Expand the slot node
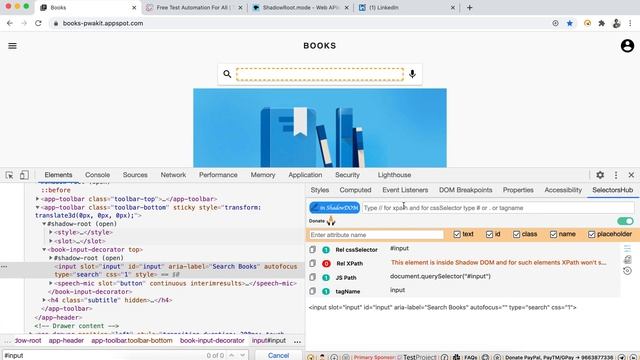This screenshot has width=640, height=360. [51, 241]
